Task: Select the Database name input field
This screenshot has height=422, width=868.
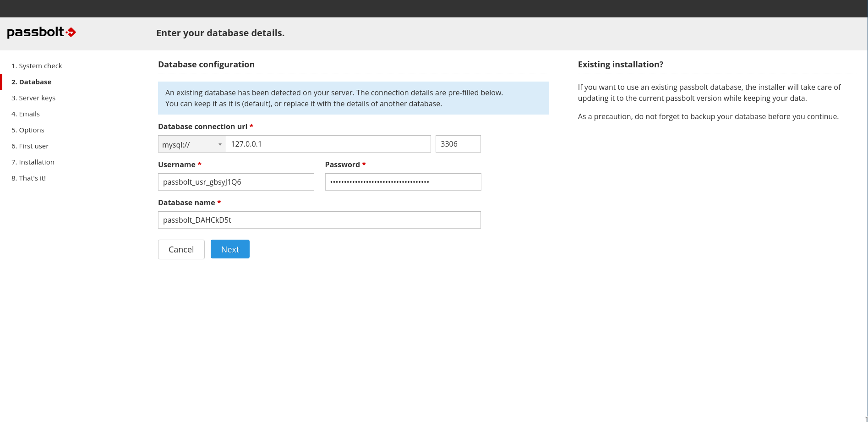Action: (319, 220)
